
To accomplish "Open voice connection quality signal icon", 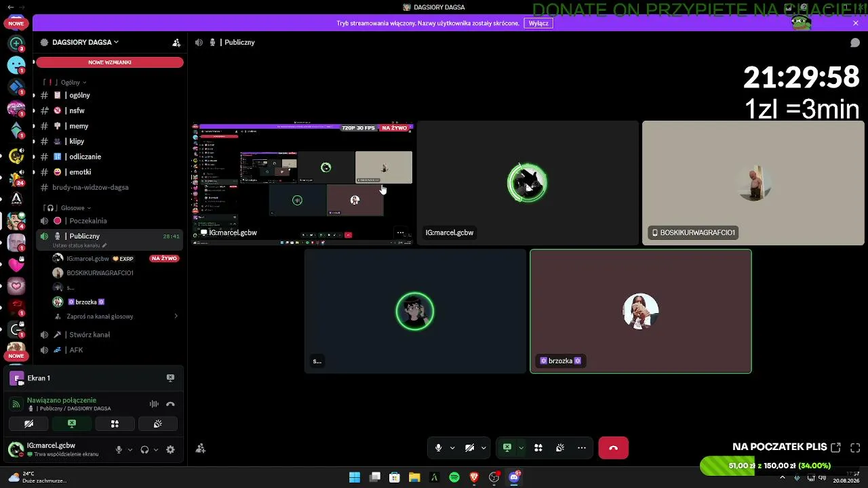I will pyautogui.click(x=16, y=404).
